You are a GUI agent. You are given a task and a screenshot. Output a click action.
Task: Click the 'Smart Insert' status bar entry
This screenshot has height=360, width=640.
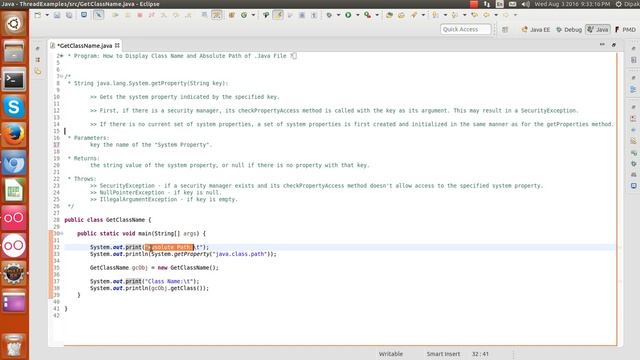click(x=443, y=354)
